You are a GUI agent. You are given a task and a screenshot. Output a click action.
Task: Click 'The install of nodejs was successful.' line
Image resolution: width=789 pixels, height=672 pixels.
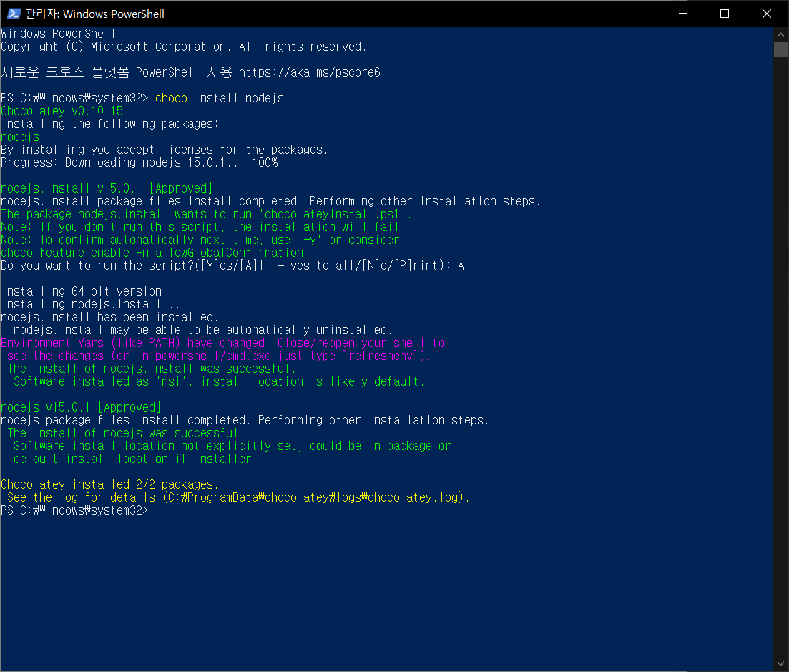coord(126,433)
